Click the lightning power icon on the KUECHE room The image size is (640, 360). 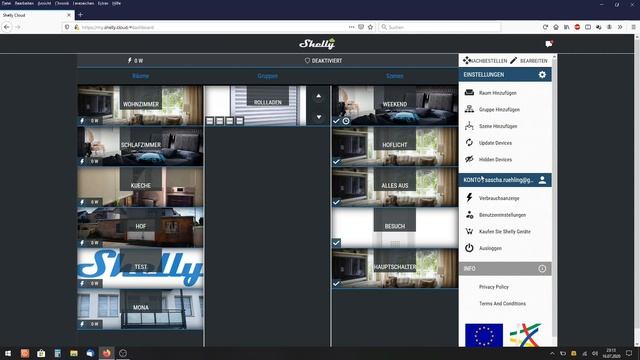pyautogui.click(x=82, y=202)
